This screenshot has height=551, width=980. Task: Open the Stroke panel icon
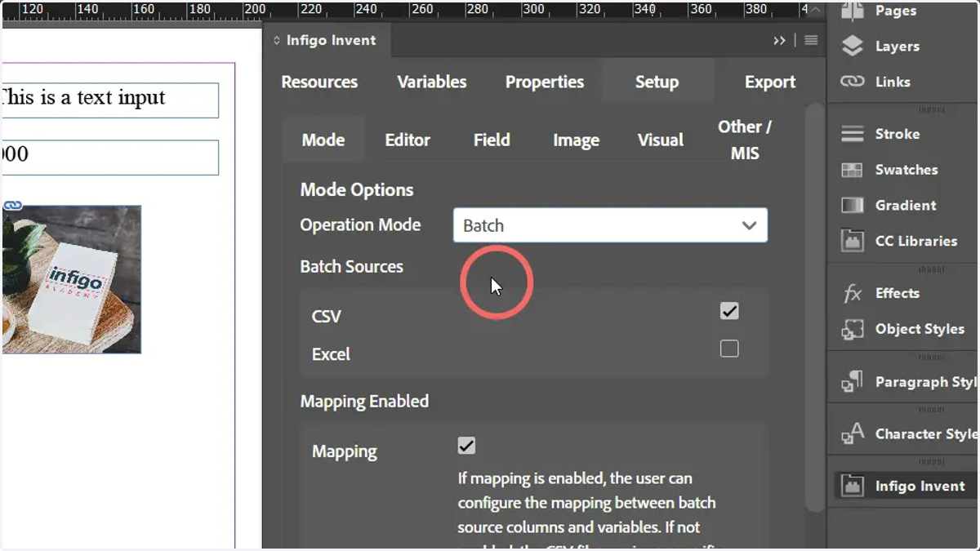[853, 134]
